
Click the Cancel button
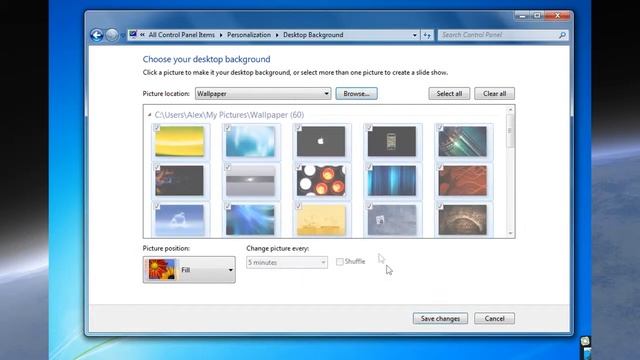494,318
